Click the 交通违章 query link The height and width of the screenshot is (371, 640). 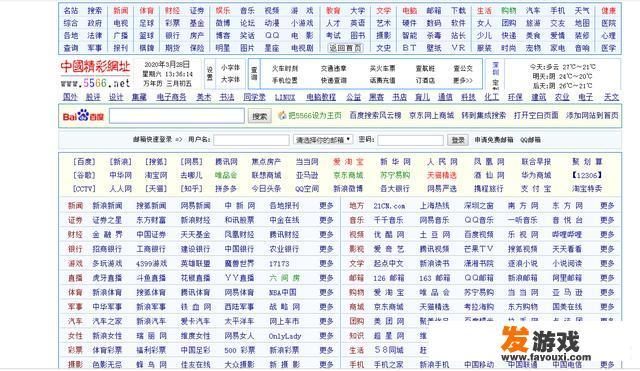click(333, 69)
